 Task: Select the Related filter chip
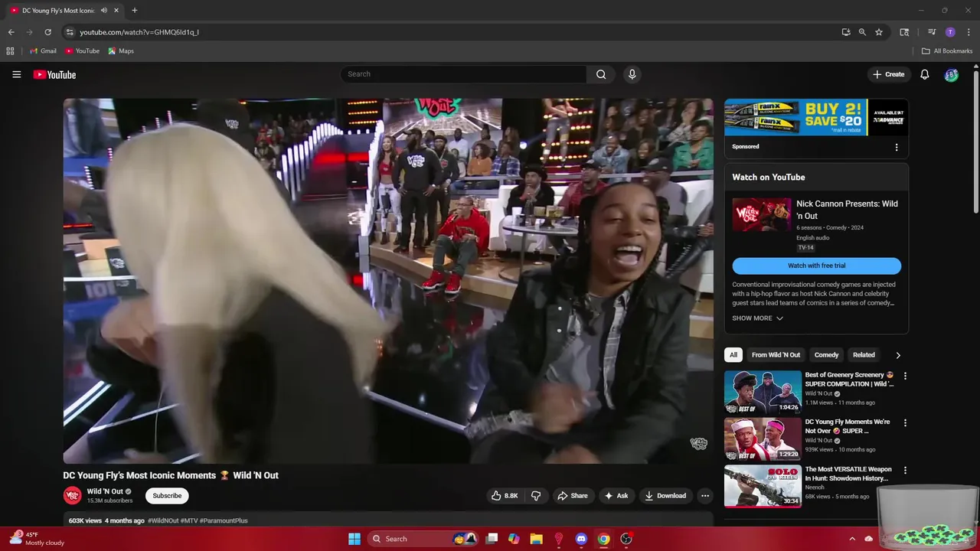864,355
